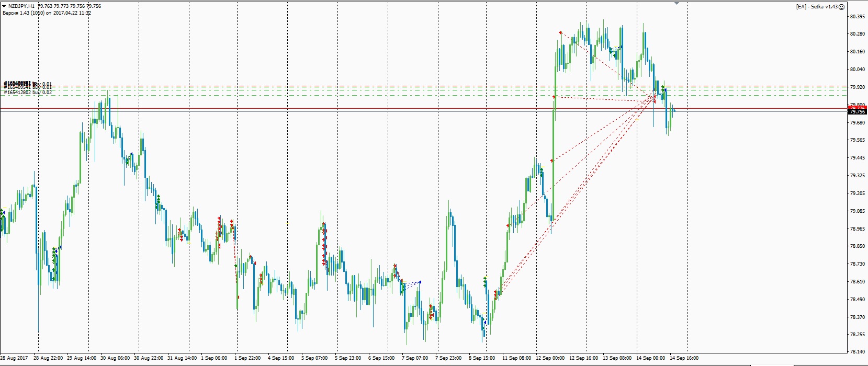Click the 30 Aug 22:00 time label

(149, 358)
